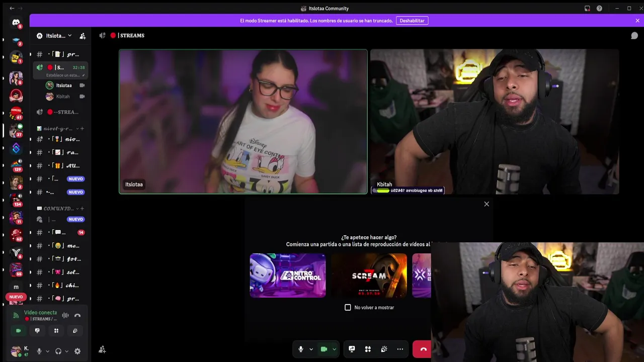This screenshot has width=644, height=362.
Task: Select Scream 7 activity card
Action: tap(369, 276)
